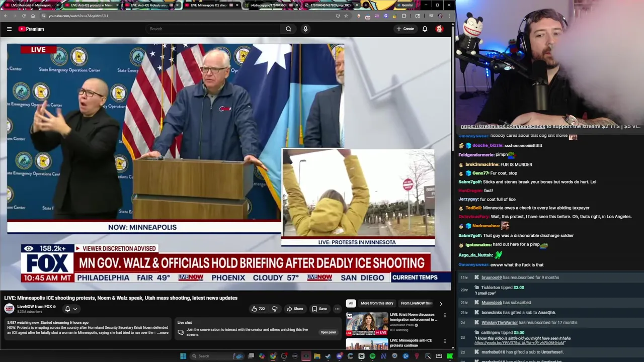This screenshot has width=644, height=362.
Task: Open YouTube notifications bell in header
Action: pyautogui.click(x=425, y=29)
